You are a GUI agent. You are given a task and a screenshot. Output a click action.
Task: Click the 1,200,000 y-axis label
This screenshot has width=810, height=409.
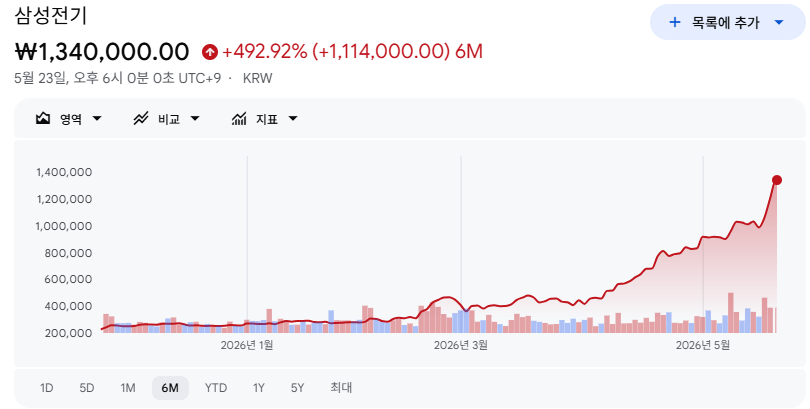pyautogui.click(x=64, y=199)
